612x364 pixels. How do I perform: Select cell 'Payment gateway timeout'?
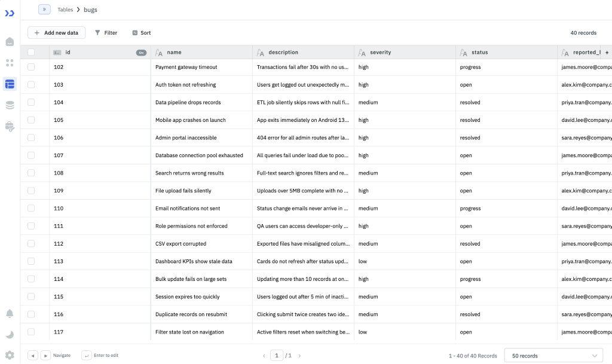click(x=201, y=67)
